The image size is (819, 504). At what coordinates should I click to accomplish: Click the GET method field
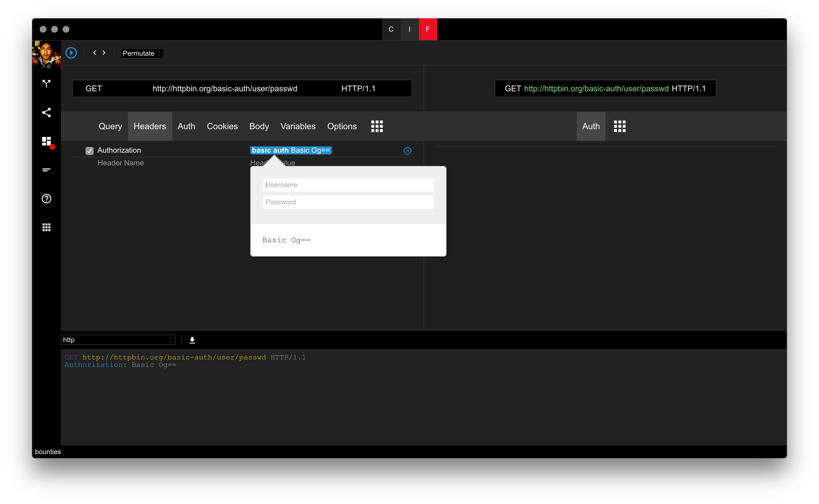point(94,88)
